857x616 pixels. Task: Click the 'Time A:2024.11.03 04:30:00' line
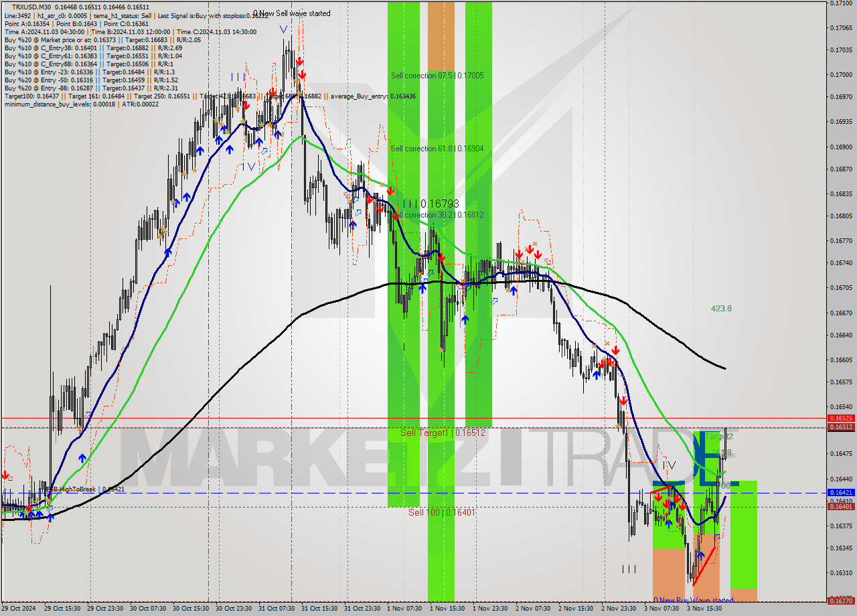tap(131, 31)
